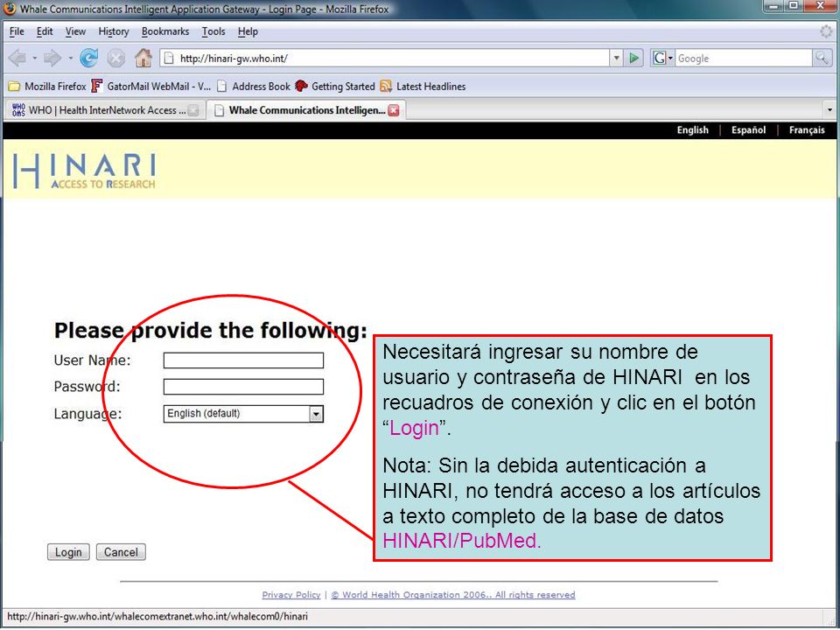
Task: Open the address bar URL dropdown
Action: (616, 58)
